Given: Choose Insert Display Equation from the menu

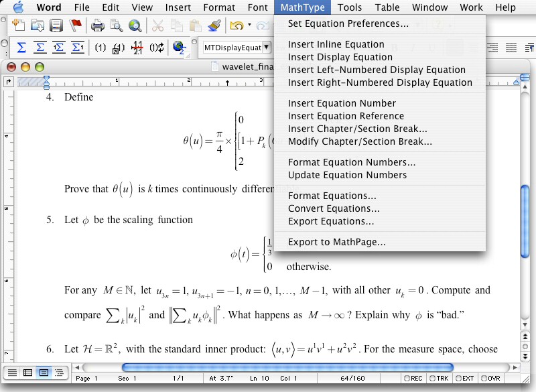Looking at the screenshot, I should click(x=380, y=57).
